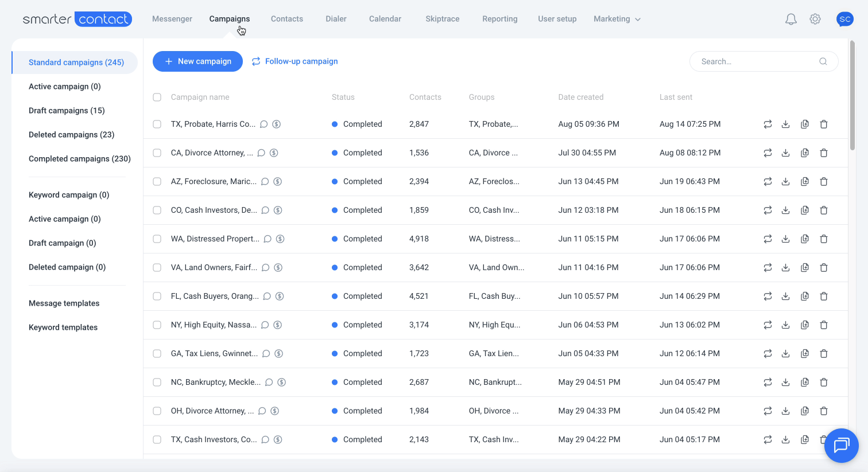
Task: Go to the Reporting tab
Action: click(x=500, y=19)
